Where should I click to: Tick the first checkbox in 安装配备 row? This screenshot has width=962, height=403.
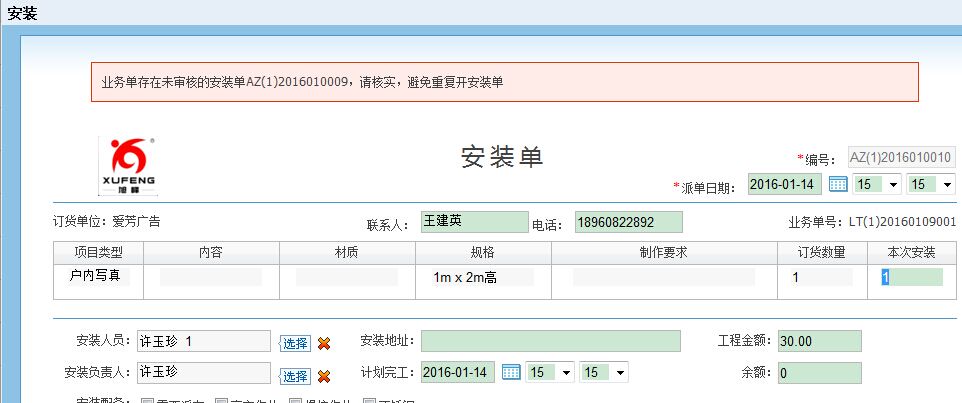(148, 400)
